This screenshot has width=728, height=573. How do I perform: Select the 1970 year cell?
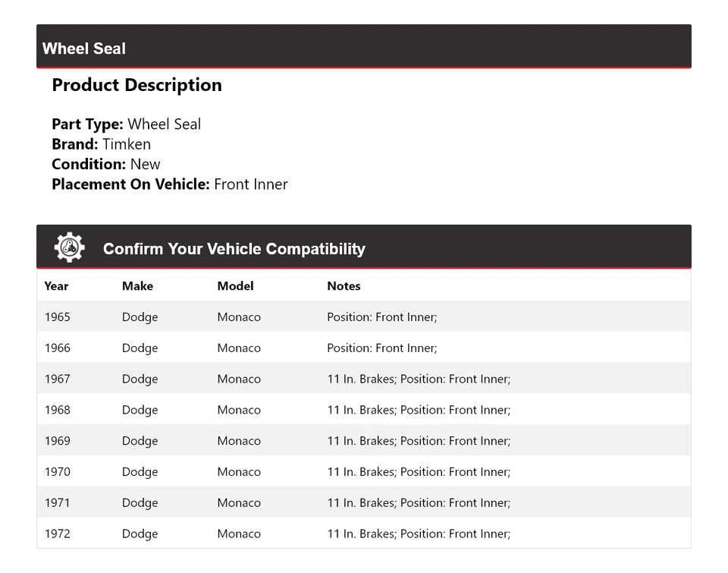57,472
